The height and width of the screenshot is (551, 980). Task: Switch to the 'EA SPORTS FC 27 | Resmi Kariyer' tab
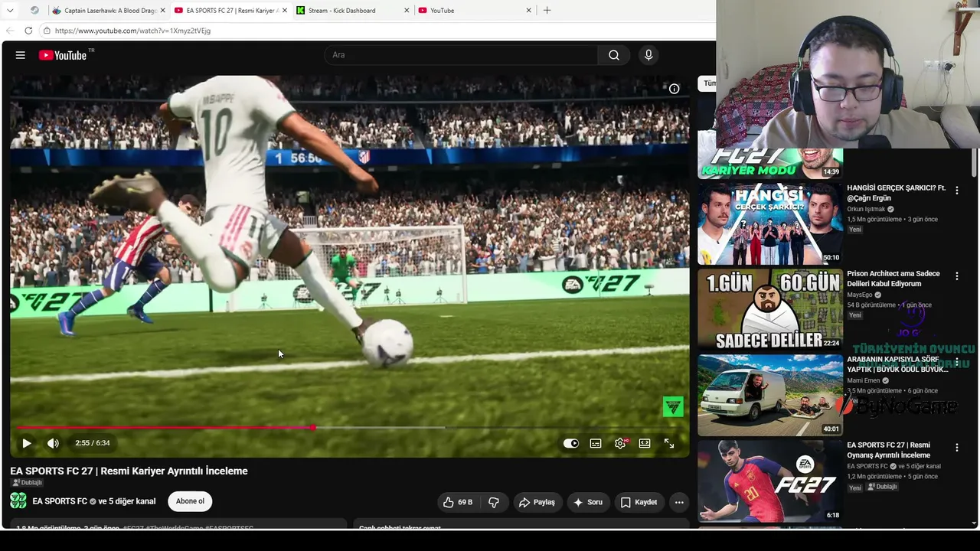228,11
